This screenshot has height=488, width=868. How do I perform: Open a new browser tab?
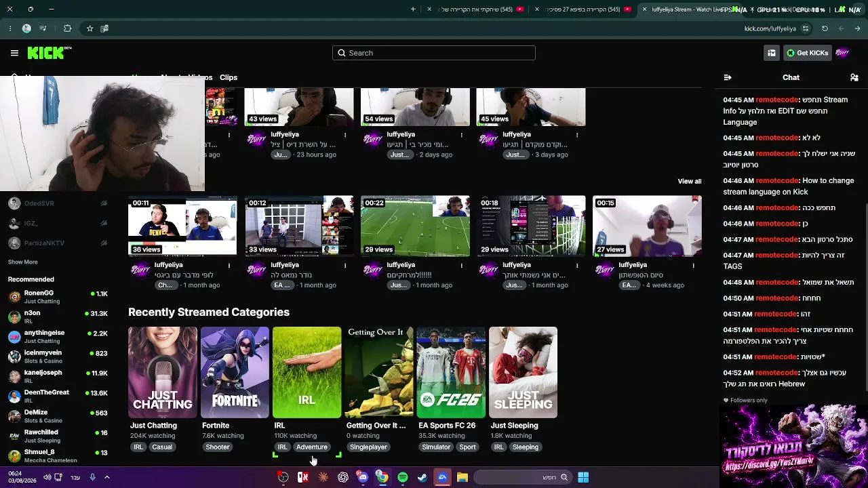tap(413, 9)
